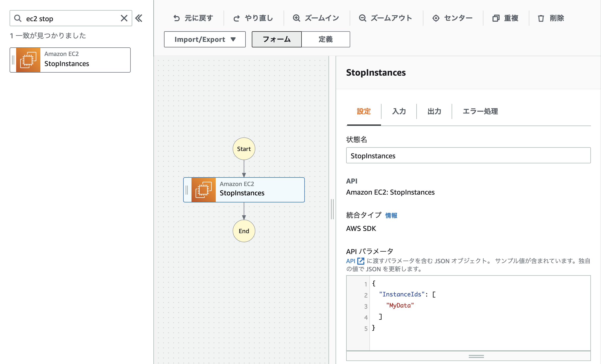Image resolution: width=601 pixels, height=364 pixels.
Task: Click 重複 duplicate button
Action: 505,18
